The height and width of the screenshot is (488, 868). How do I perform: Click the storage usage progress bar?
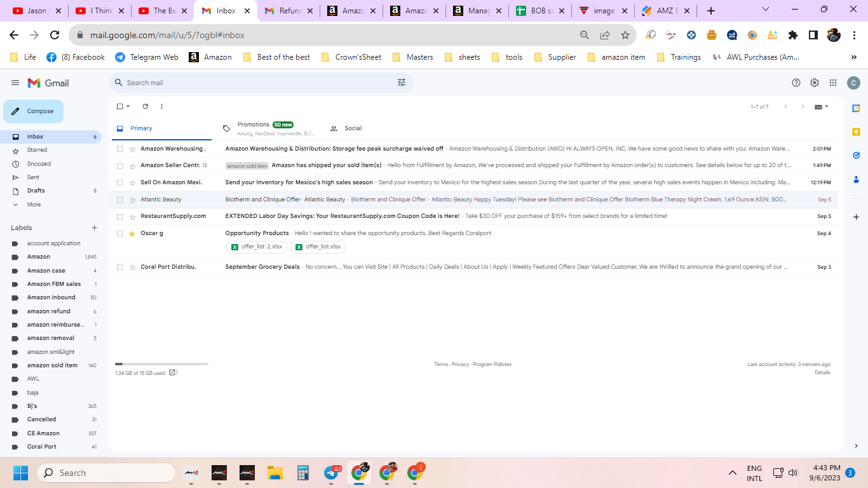[x=161, y=364]
